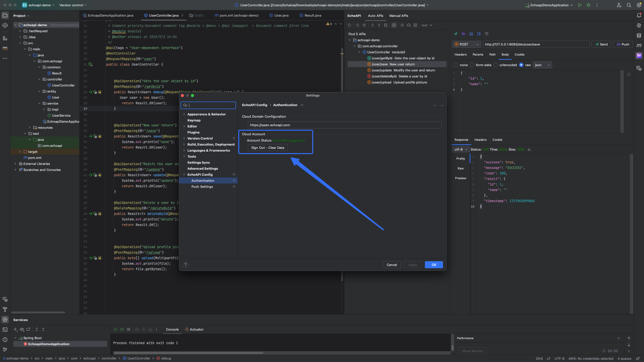Open EchoAPI settings gear icon

[394, 25]
